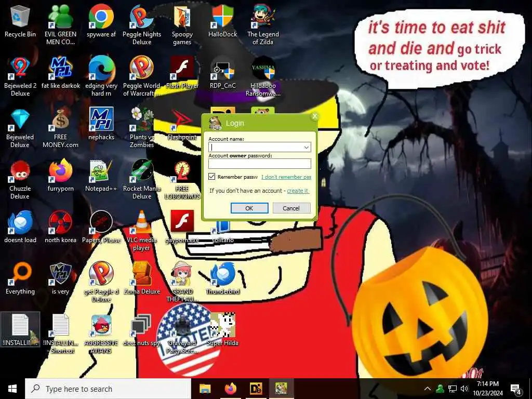This screenshot has width=532, height=399.
Task: Follow the I don't remember password link
Action: point(286,177)
